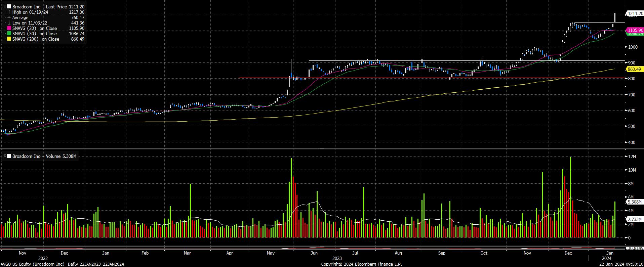Click the Oct label on the date axis

pyautogui.click(x=484, y=253)
